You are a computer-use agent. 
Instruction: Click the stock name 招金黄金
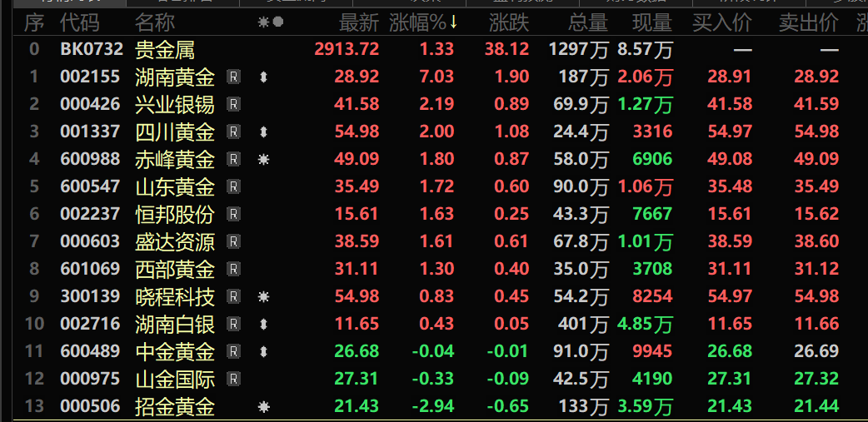coord(175,408)
